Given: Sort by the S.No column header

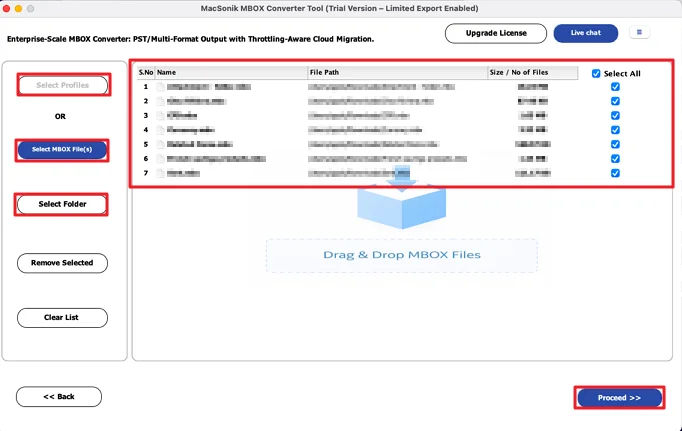Looking at the screenshot, I should coord(146,73).
